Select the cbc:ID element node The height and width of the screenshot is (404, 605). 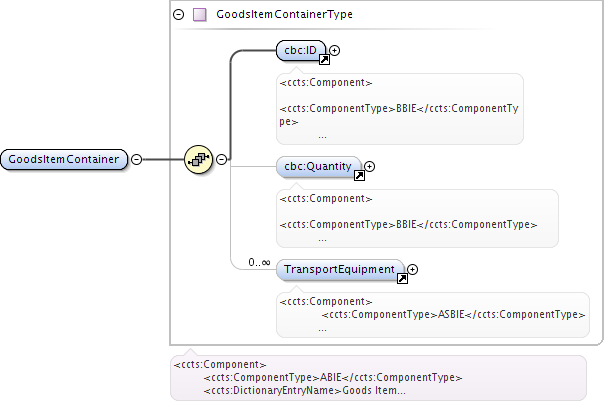coord(300,50)
